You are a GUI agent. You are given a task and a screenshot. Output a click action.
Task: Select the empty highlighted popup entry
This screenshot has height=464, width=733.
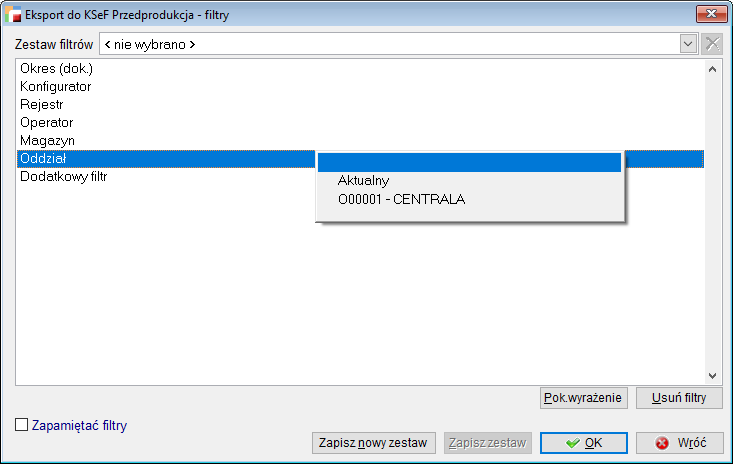(469, 162)
